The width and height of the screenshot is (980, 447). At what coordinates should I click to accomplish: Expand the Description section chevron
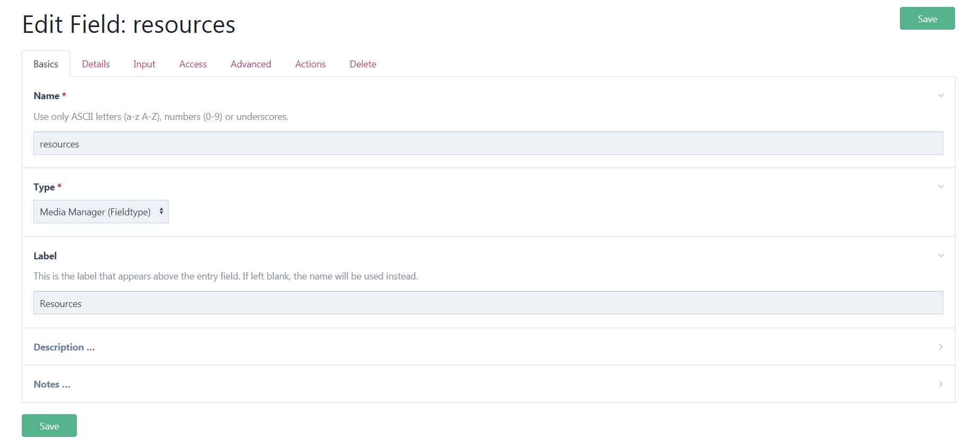941,347
